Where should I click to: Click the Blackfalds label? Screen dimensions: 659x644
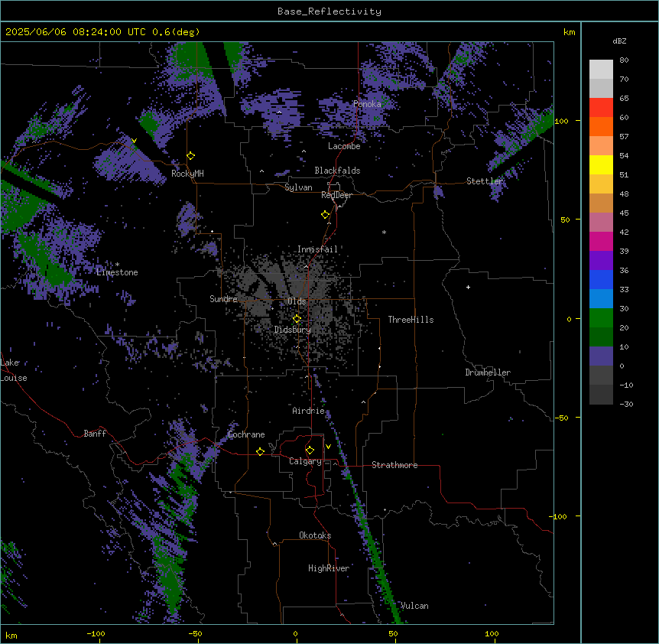tap(337, 171)
